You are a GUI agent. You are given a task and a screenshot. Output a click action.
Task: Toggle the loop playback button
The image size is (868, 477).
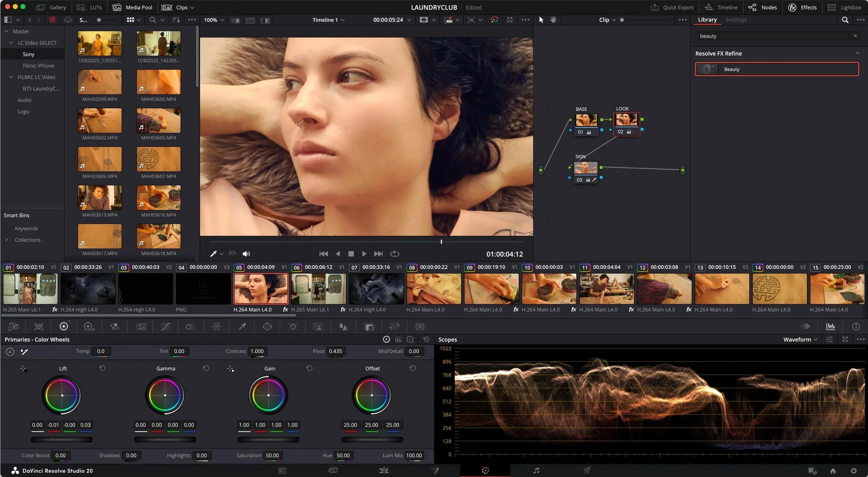click(x=394, y=254)
